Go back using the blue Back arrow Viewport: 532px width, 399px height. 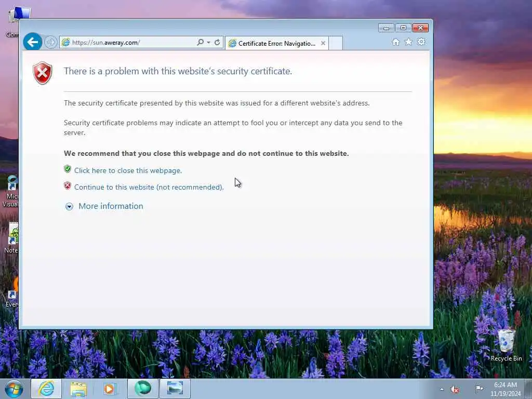pyautogui.click(x=33, y=42)
